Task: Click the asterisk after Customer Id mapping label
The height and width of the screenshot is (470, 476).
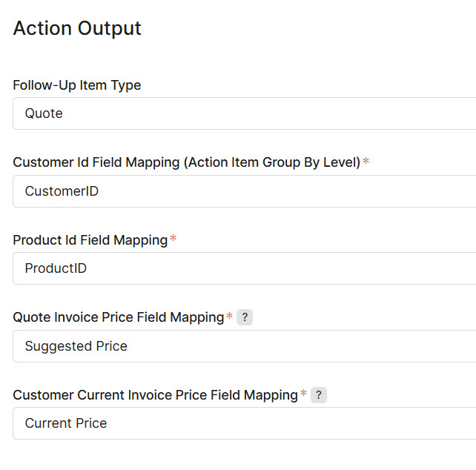Action: pos(366,162)
